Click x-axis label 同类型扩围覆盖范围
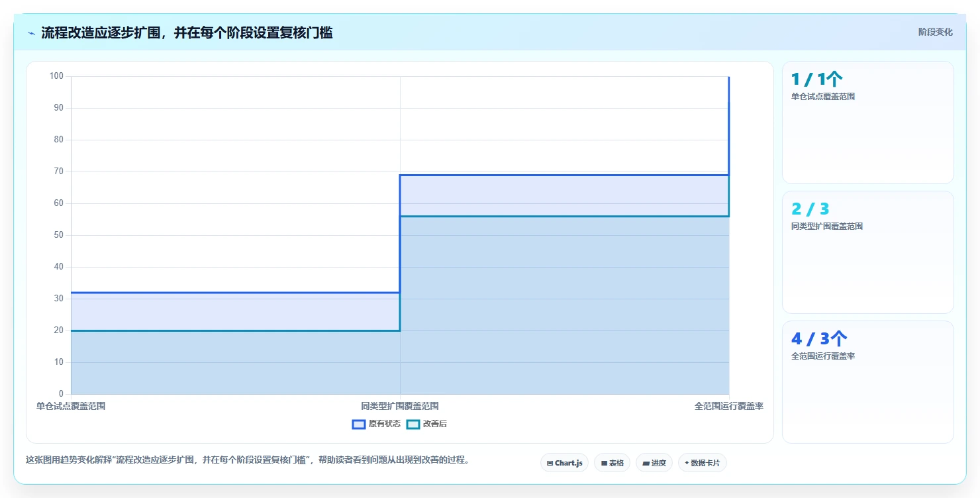The width and height of the screenshot is (980, 498). [400, 406]
